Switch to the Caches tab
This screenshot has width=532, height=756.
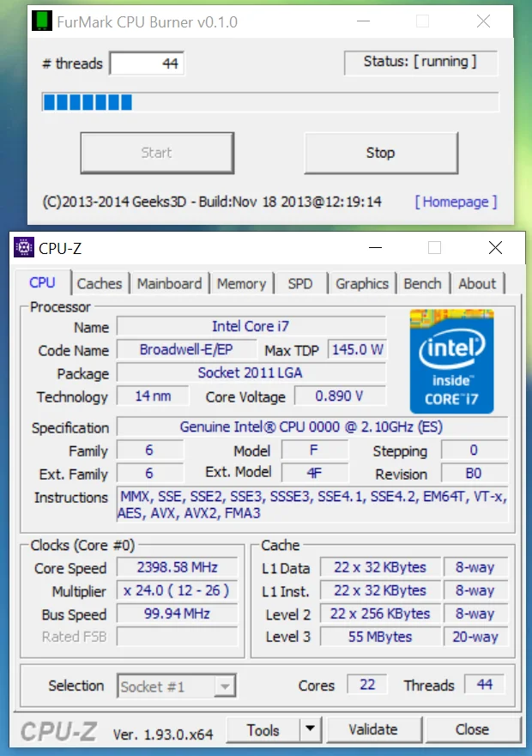[100, 283]
